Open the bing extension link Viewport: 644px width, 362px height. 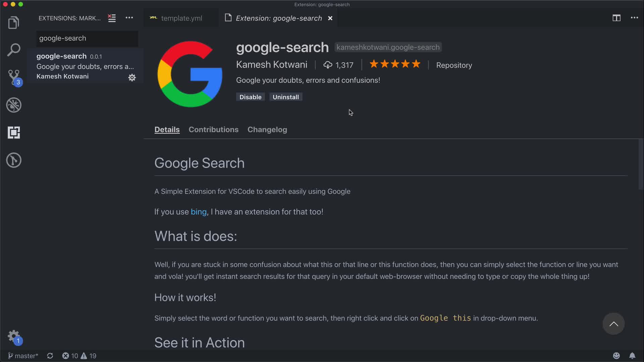(199, 212)
